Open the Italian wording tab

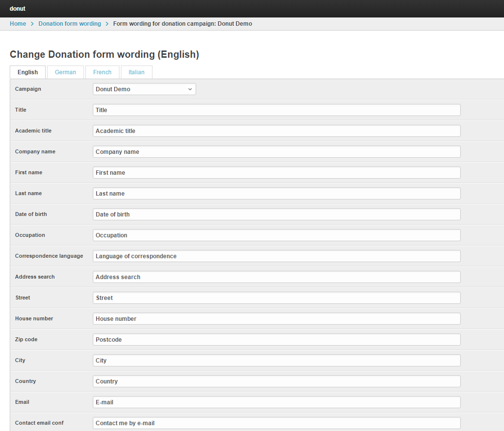point(136,72)
